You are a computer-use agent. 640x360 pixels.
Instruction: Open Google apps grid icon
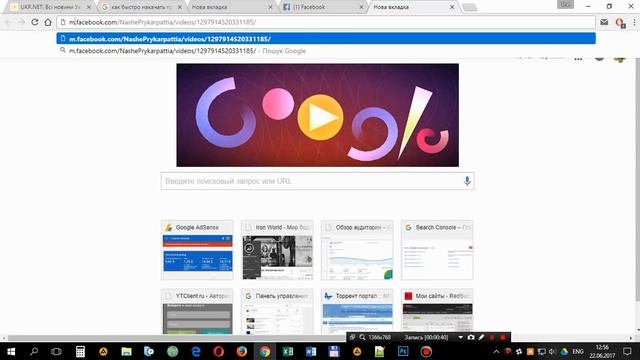(x=578, y=58)
